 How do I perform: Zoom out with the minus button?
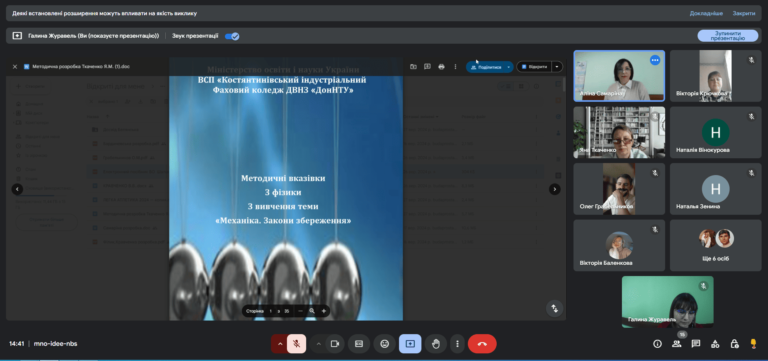[x=300, y=311]
